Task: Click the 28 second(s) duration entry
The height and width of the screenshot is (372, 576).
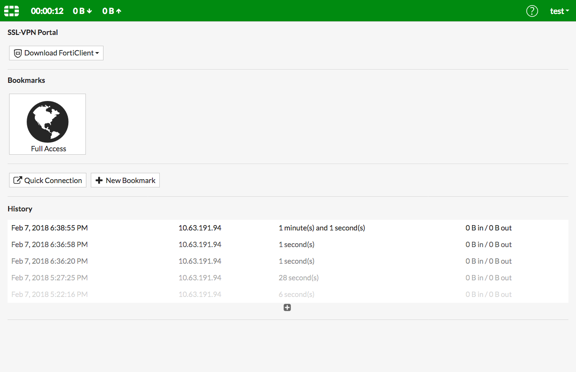Action: coord(299,278)
